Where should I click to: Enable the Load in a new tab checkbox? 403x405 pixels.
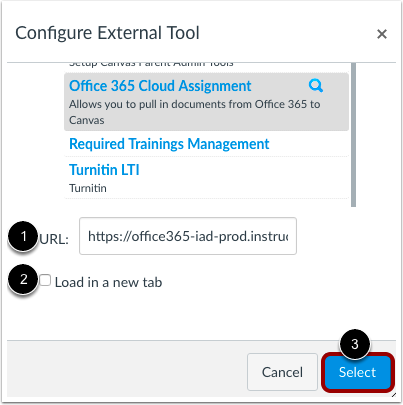[45, 280]
